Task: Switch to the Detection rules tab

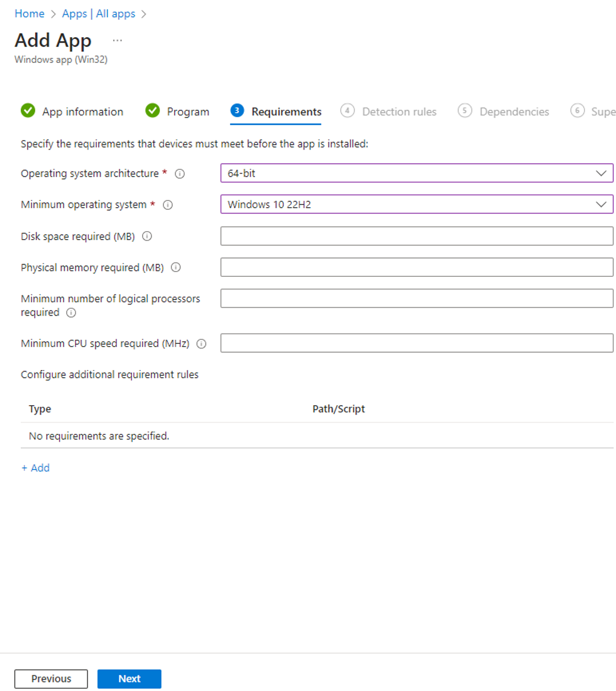Action: click(x=399, y=111)
